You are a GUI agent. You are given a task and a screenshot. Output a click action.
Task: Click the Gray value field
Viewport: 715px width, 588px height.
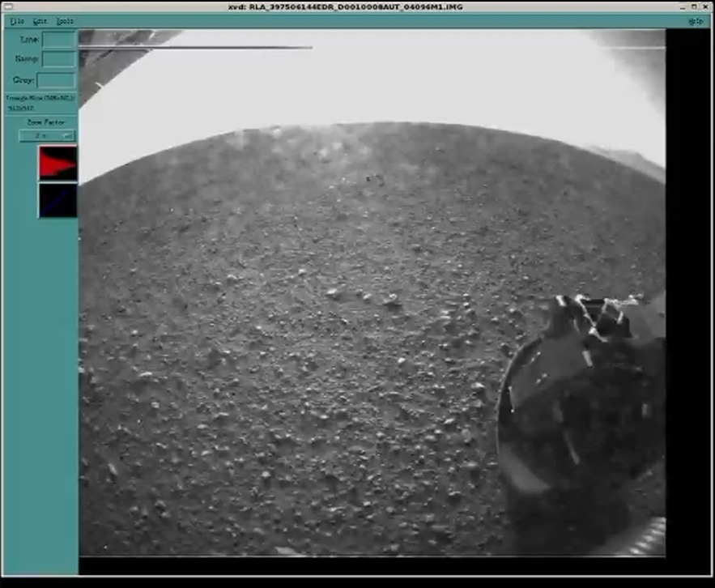click(x=56, y=80)
